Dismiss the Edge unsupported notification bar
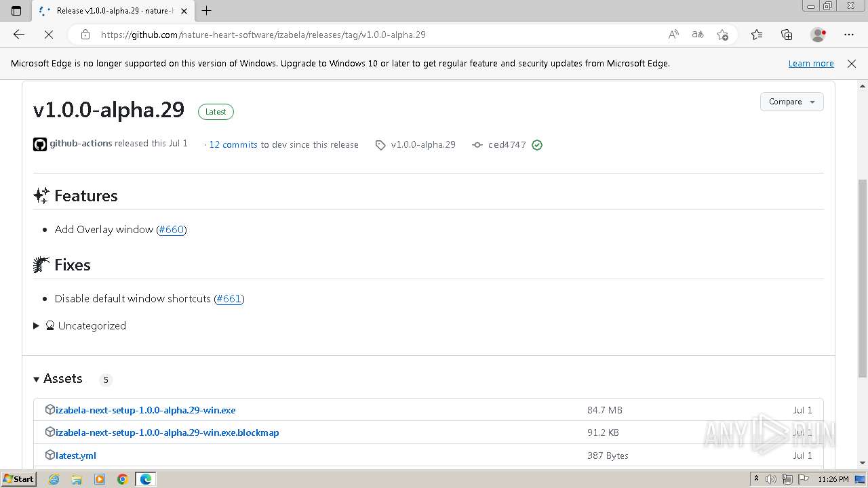The image size is (868, 488). click(x=852, y=63)
